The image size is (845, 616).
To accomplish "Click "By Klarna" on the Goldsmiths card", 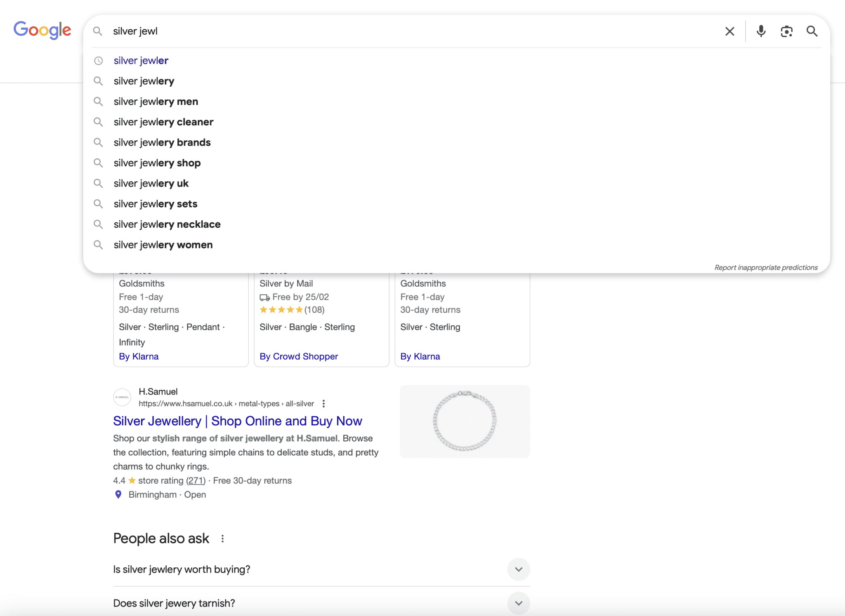I will (139, 356).
